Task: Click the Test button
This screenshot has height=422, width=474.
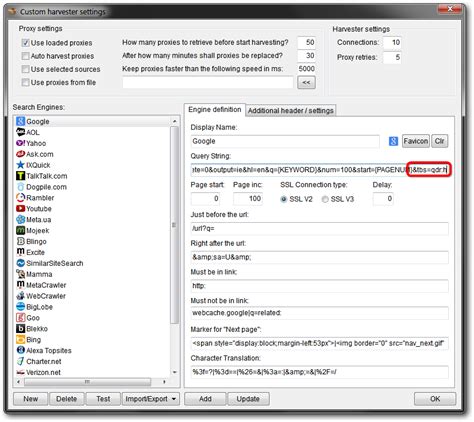Action: (103, 399)
